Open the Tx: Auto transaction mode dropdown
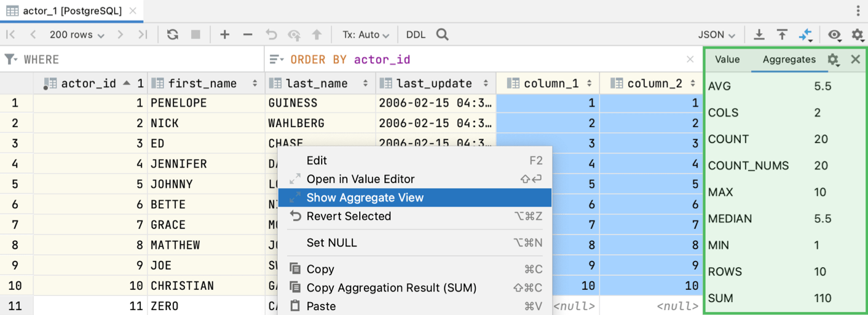868x315 pixels. tap(366, 35)
